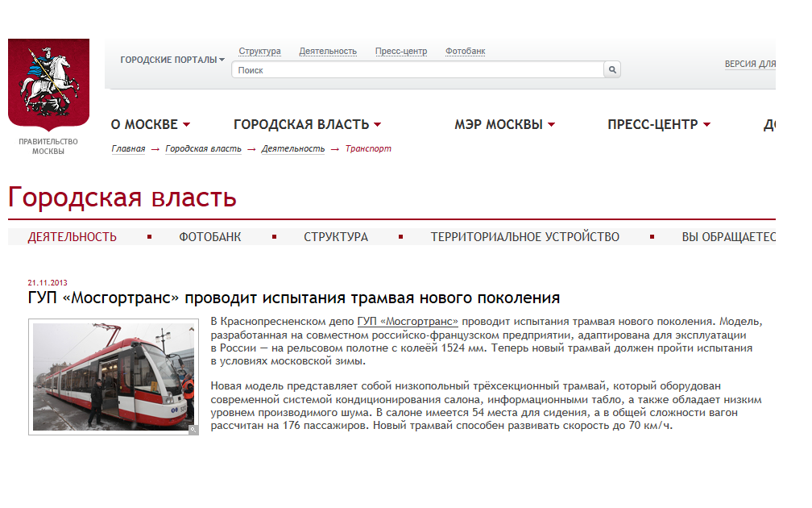Go to Главная breadcrumb
Screen dimensions: 812x508
tap(128, 148)
